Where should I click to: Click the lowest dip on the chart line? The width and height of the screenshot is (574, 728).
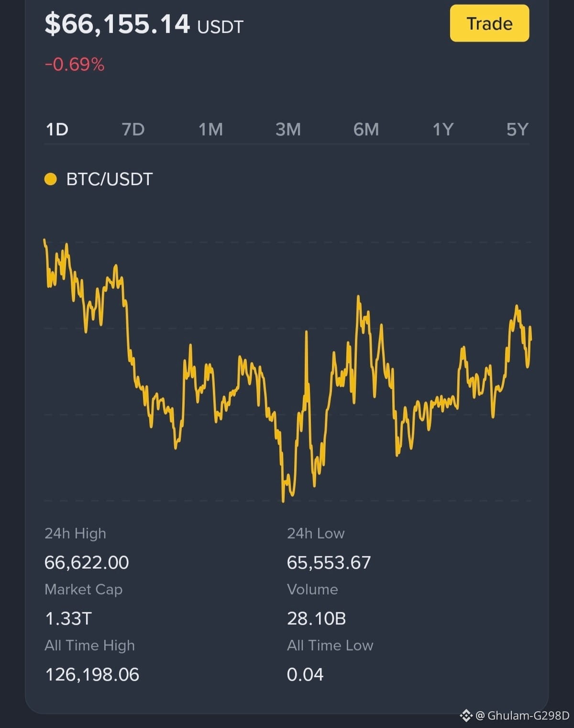click(x=283, y=499)
